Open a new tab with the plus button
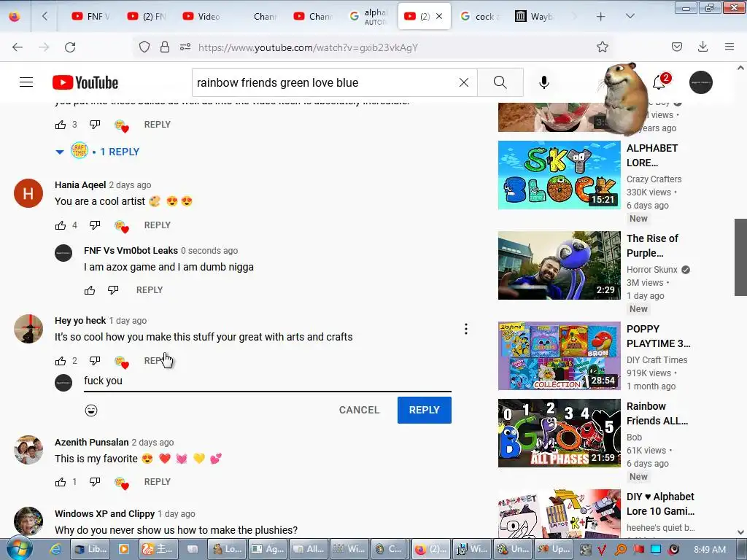This screenshot has height=560, width=747. tap(601, 16)
